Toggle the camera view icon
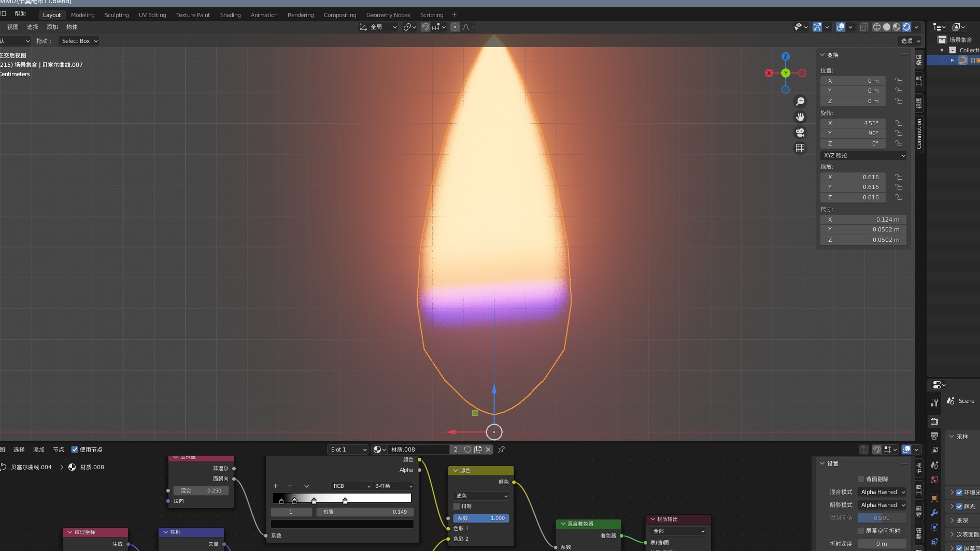Image resolution: width=980 pixels, height=551 pixels. click(800, 133)
